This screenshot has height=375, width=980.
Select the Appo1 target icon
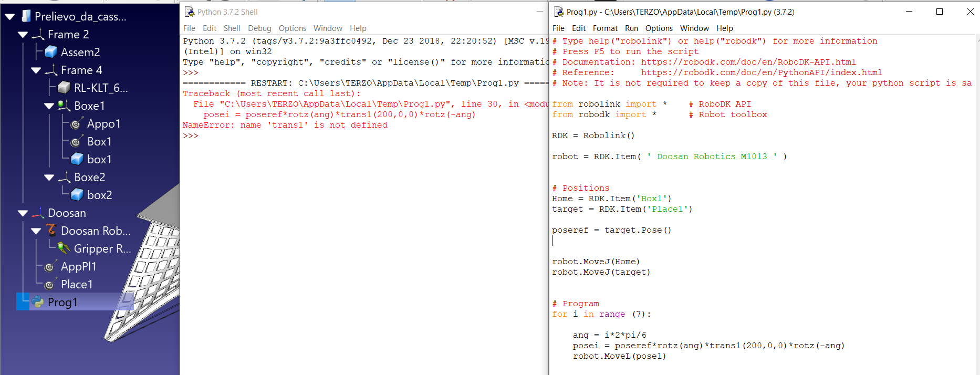[x=77, y=123]
